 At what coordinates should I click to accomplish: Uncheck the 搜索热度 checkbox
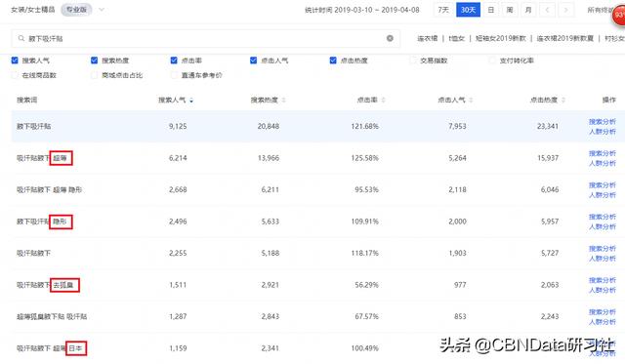pos(95,61)
